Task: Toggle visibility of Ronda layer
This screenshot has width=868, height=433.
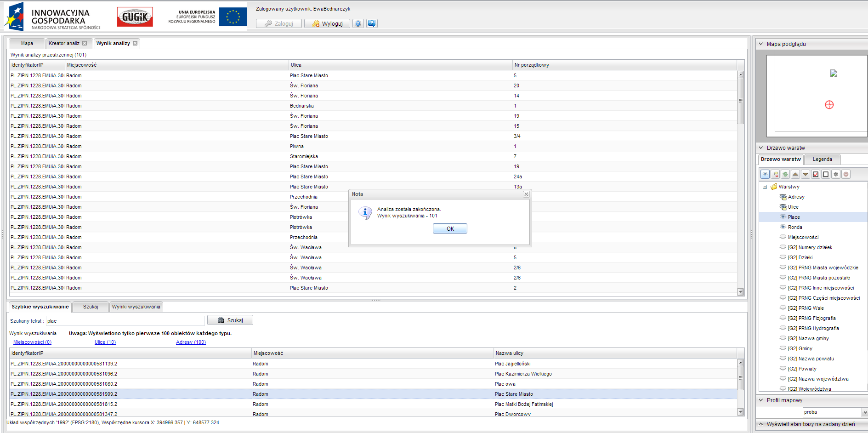Action: tap(783, 227)
